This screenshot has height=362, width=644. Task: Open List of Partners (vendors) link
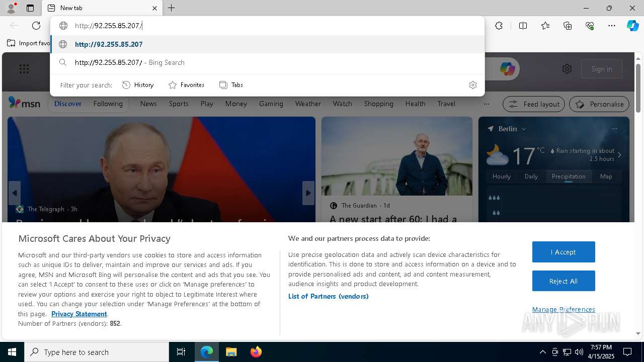pyautogui.click(x=329, y=296)
